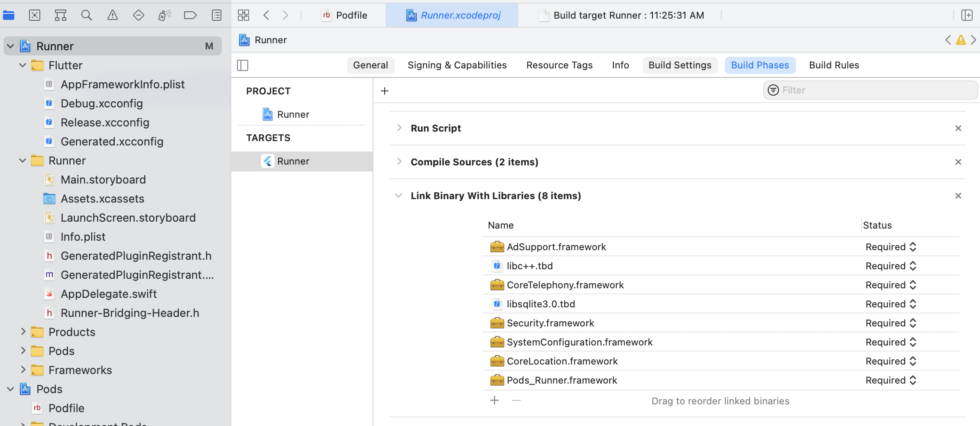Screen dimensions: 980x426
Task: Go back in editor history
Action: tap(266, 16)
